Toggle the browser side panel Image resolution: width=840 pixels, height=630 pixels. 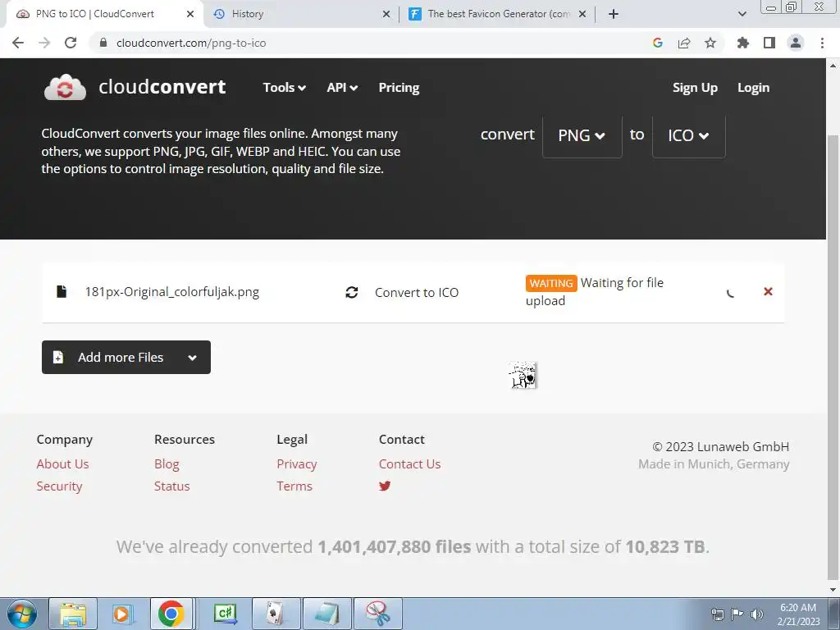click(769, 43)
